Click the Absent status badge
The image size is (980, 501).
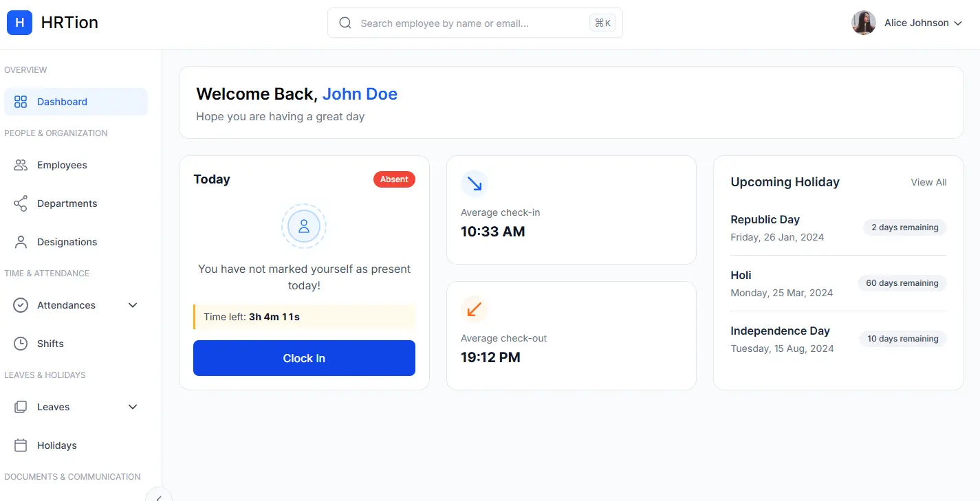[x=394, y=179]
